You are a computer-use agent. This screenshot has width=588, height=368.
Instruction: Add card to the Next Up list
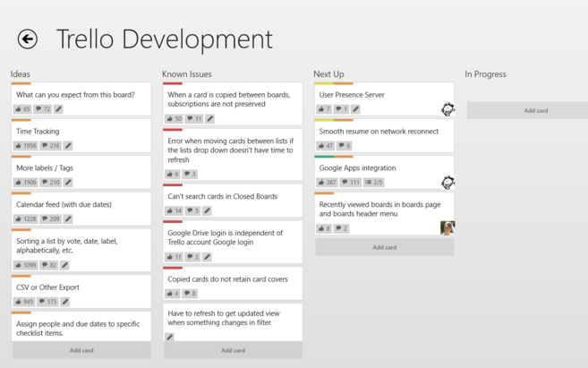pos(384,247)
